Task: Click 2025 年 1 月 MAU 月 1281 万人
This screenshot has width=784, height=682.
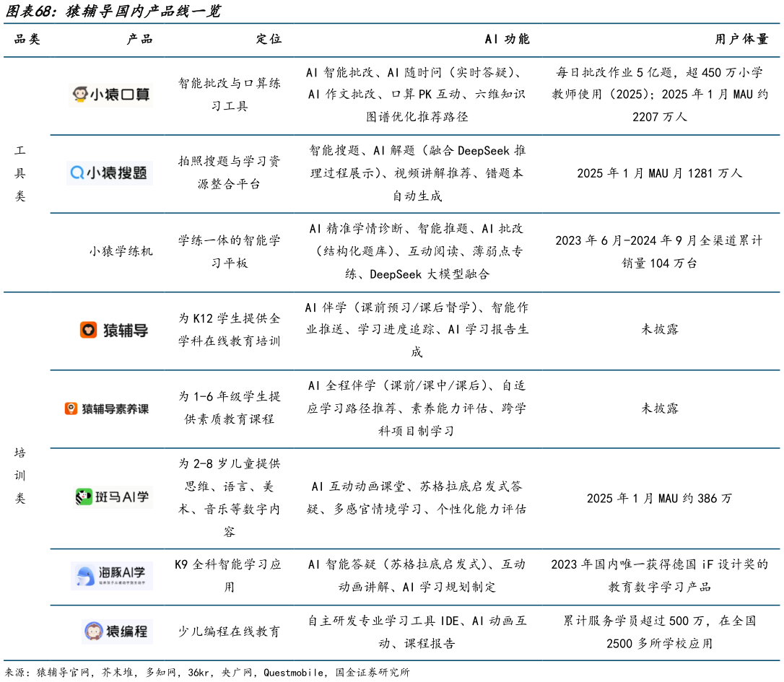Action: (x=660, y=173)
